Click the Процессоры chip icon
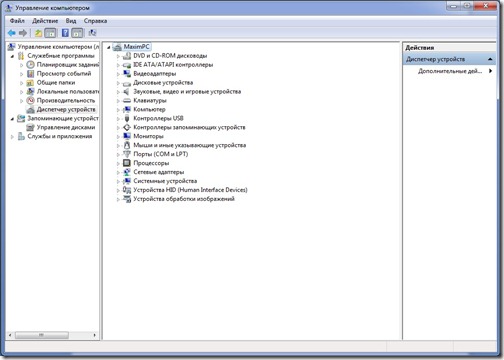 tap(127, 163)
